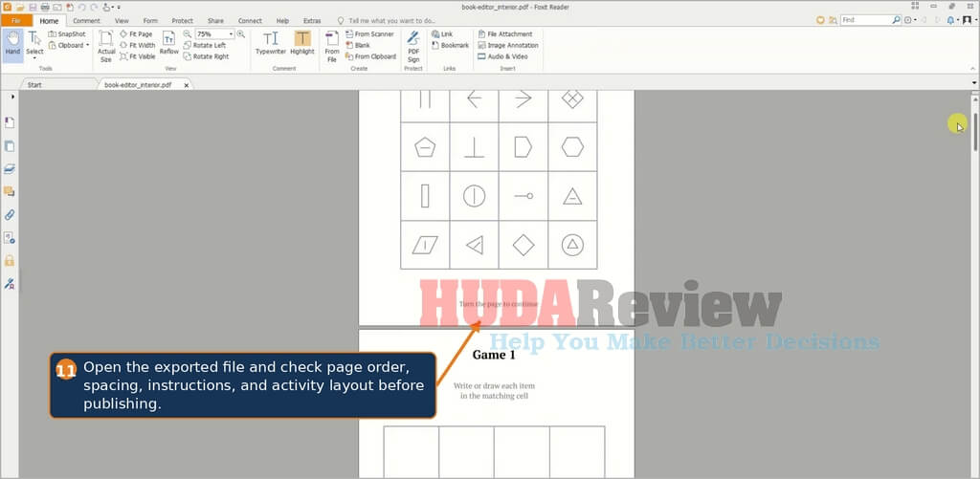
Task: Open search options dropdown next to Find
Action: [x=910, y=20]
